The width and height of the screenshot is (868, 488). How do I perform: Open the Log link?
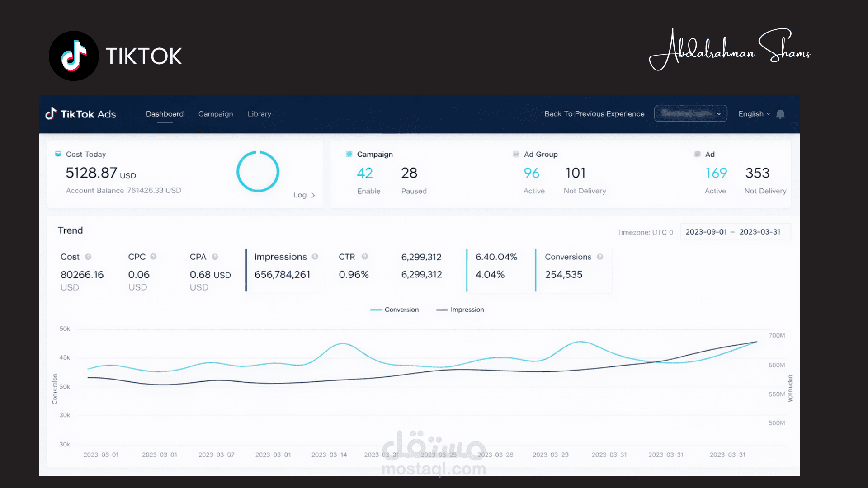304,195
